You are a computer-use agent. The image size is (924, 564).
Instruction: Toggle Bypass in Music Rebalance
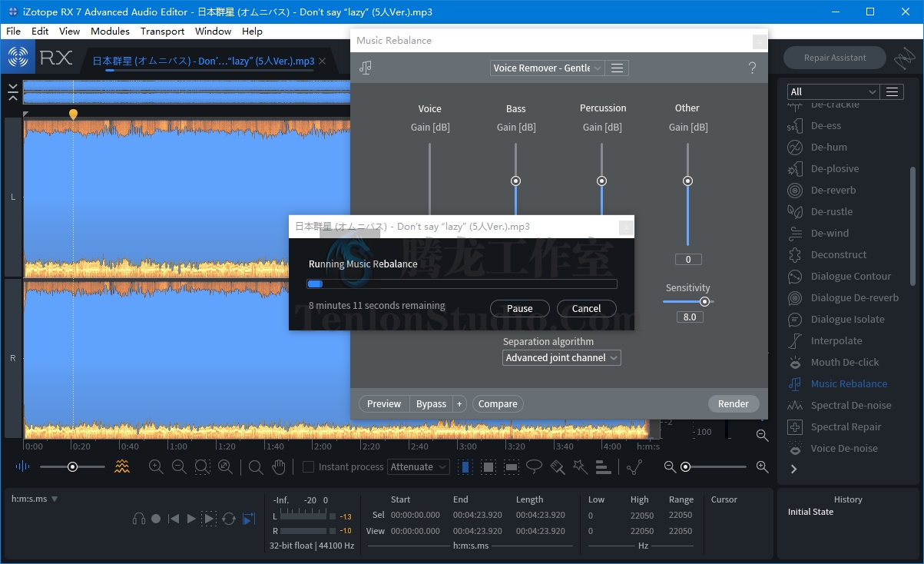[x=431, y=404]
